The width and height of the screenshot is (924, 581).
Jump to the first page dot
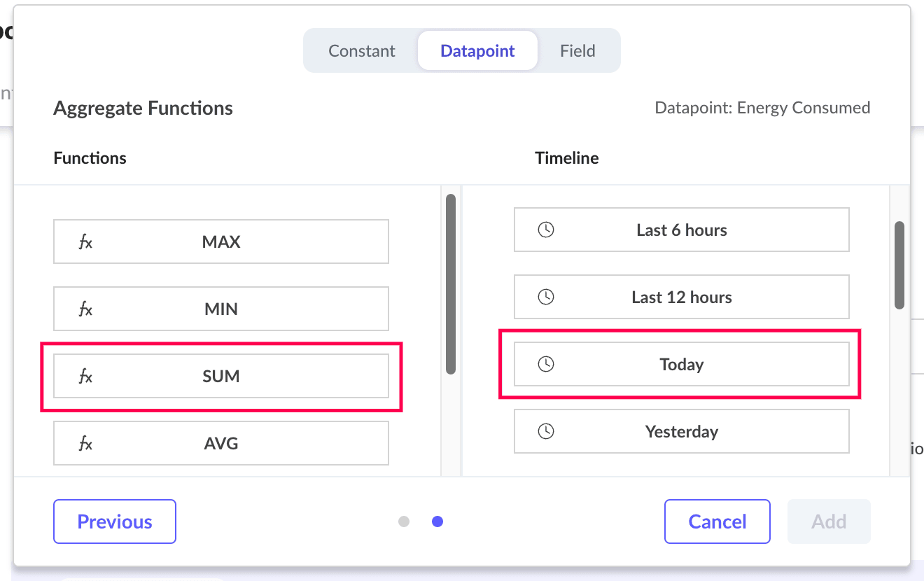[x=404, y=521]
